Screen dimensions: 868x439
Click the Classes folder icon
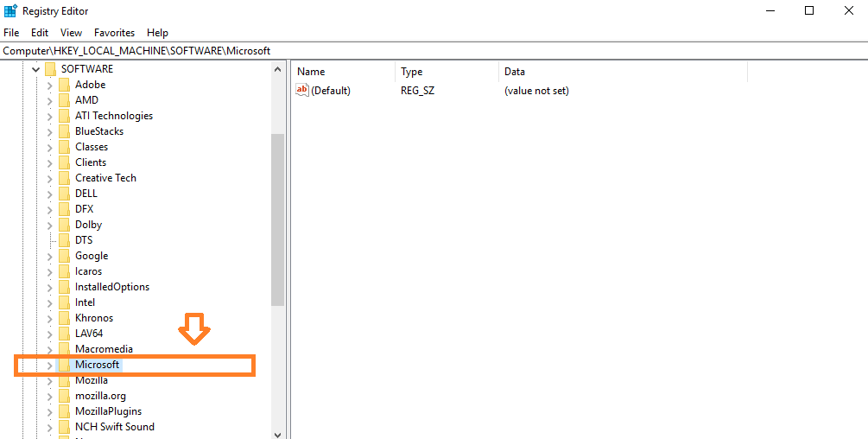[64, 147]
